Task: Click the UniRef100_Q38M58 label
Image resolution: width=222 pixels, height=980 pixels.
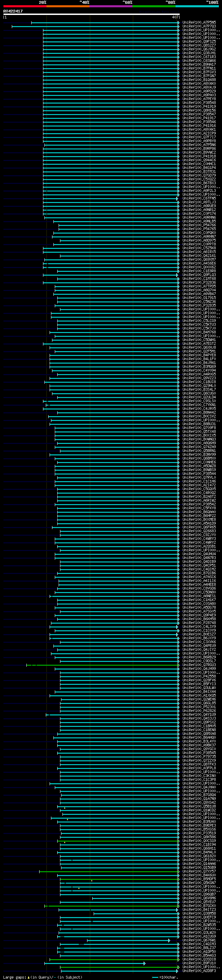Action: point(199,913)
